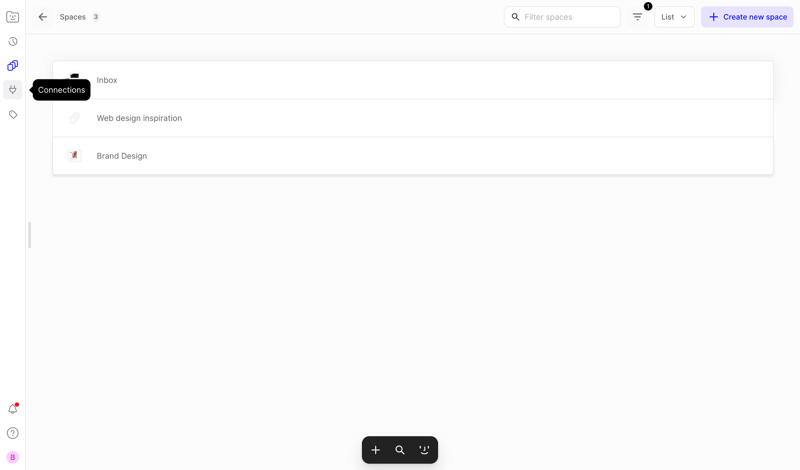800x470 pixels.
Task: Focus the Filter spaces search field
Action: click(x=570, y=17)
